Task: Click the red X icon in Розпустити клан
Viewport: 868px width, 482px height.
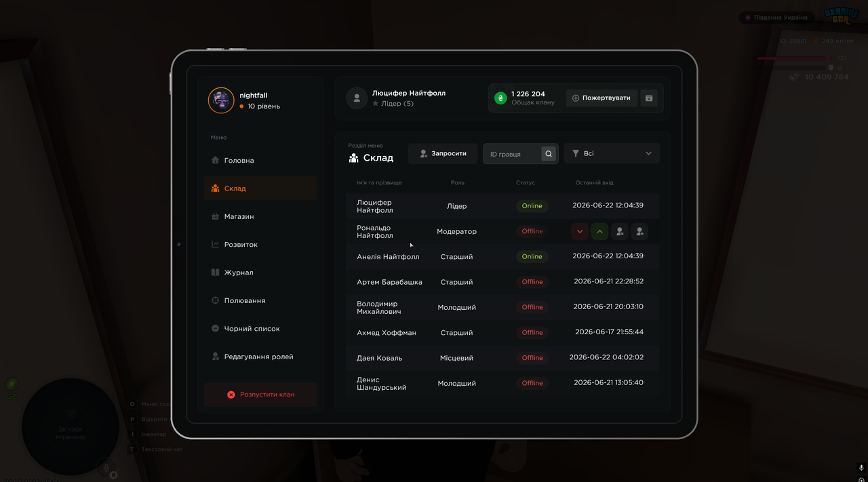Action: [x=231, y=395]
